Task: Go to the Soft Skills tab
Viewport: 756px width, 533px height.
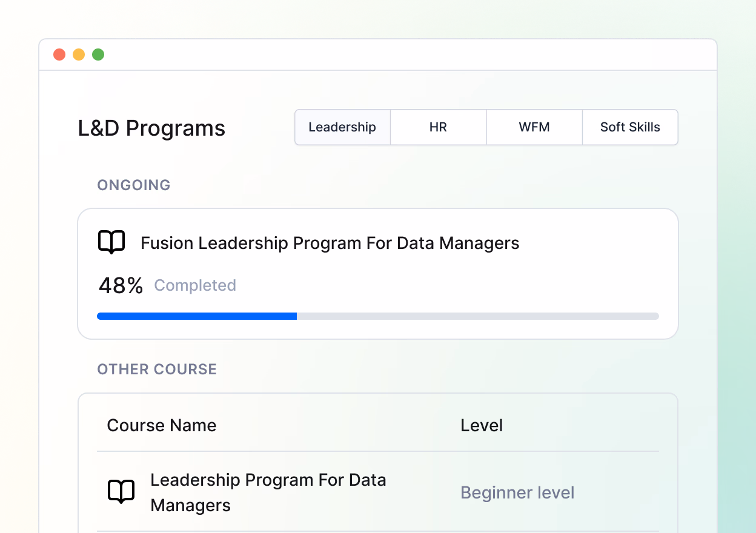Action: 630,127
